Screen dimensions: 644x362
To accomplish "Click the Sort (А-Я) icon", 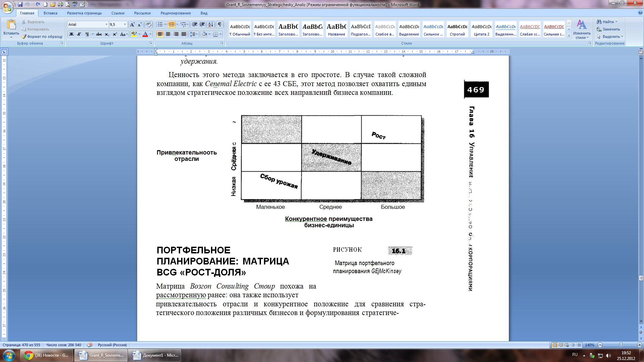I will pos(211,24).
